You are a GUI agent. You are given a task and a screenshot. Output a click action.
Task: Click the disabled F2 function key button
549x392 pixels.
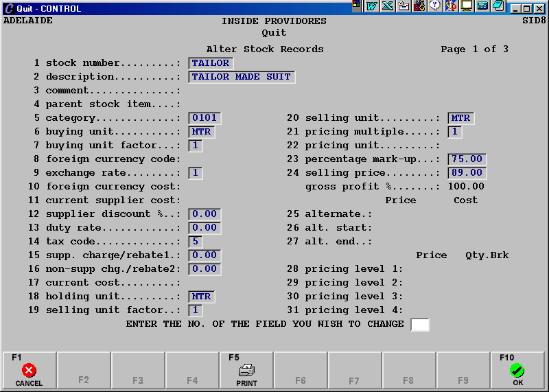pyautogui.click(x=83, y=371)
